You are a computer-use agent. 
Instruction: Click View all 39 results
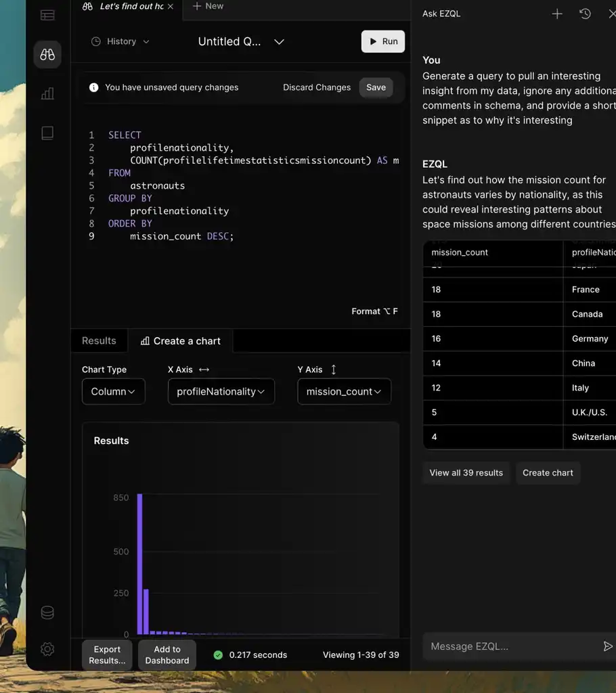466,472
